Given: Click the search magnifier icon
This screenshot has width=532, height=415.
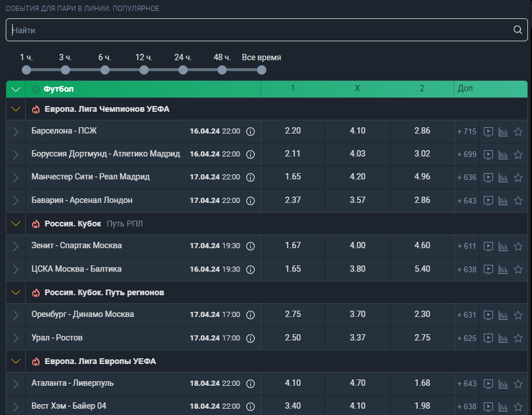Looking at the screenshot, I should [x=518, y=30].
